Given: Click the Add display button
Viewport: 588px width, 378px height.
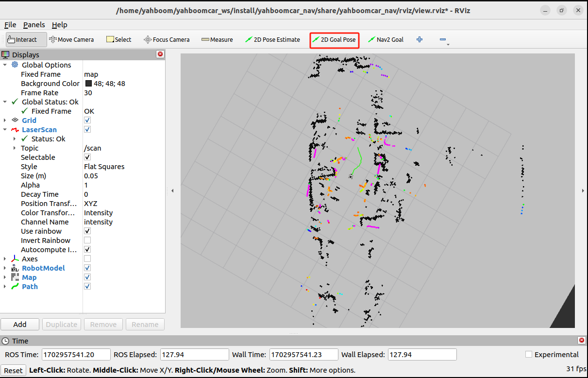Looking at the screenshot, I should (x=20, y=325).
